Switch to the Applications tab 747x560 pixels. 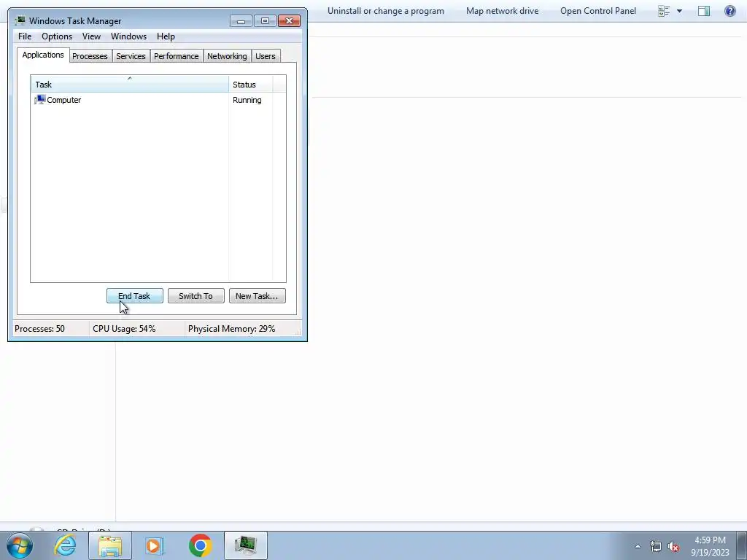43,55
